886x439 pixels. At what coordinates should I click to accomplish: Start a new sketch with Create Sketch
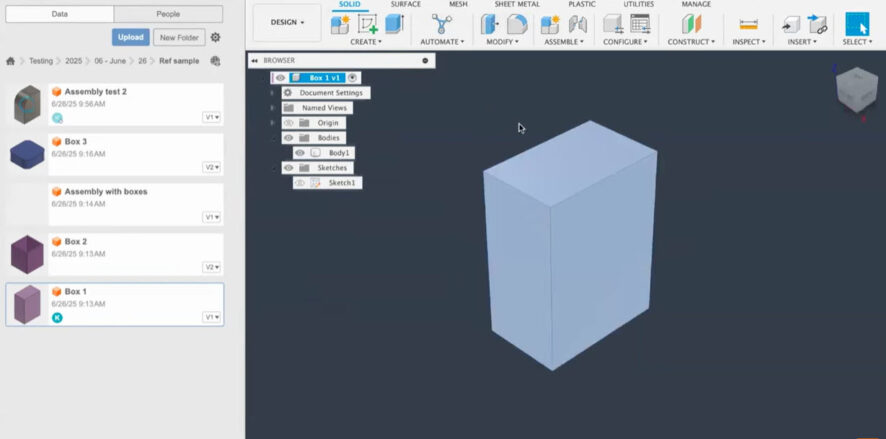point(368,24)
